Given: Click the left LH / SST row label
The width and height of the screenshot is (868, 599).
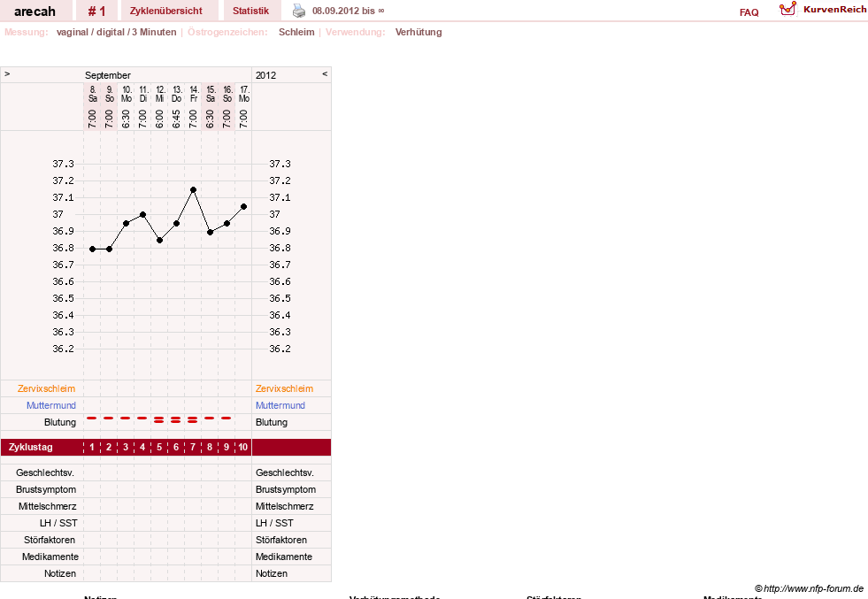Looking at the screenshot, I should [x=58, y=523].
